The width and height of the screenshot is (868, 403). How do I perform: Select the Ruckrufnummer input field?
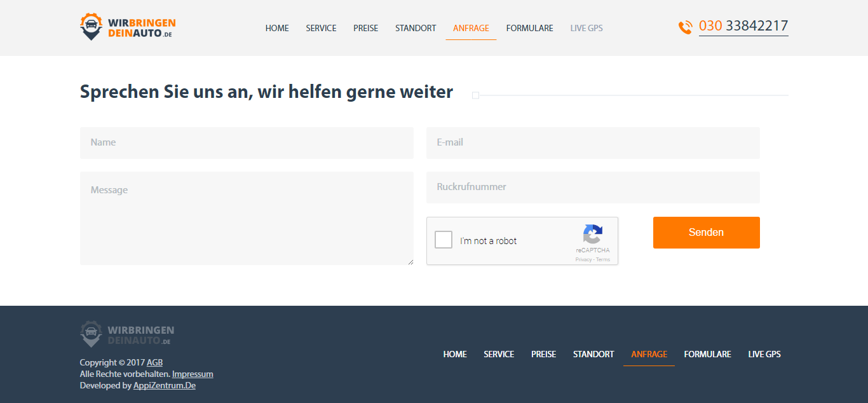coord(593,187)
